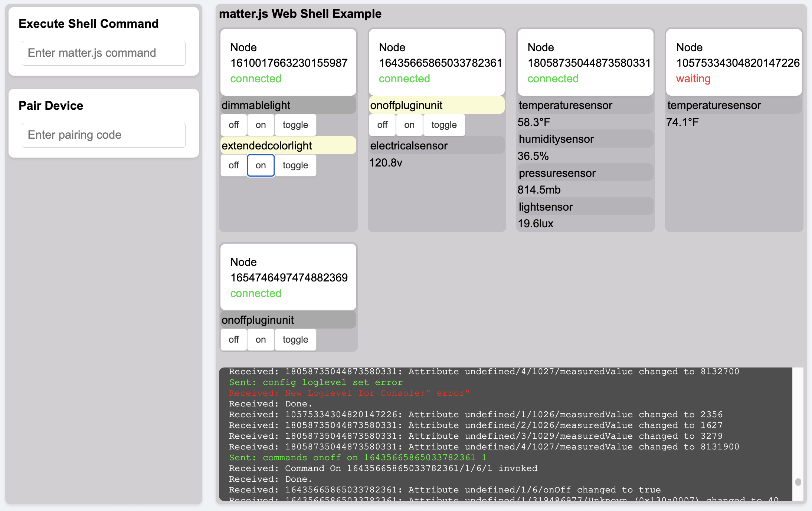Click 'Command On ... invoked' log line

pos(383,468)
